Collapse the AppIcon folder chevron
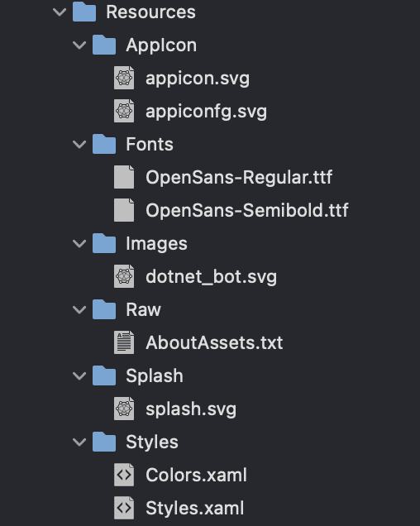This screenshot has height=526, width=420. [79, 45]
